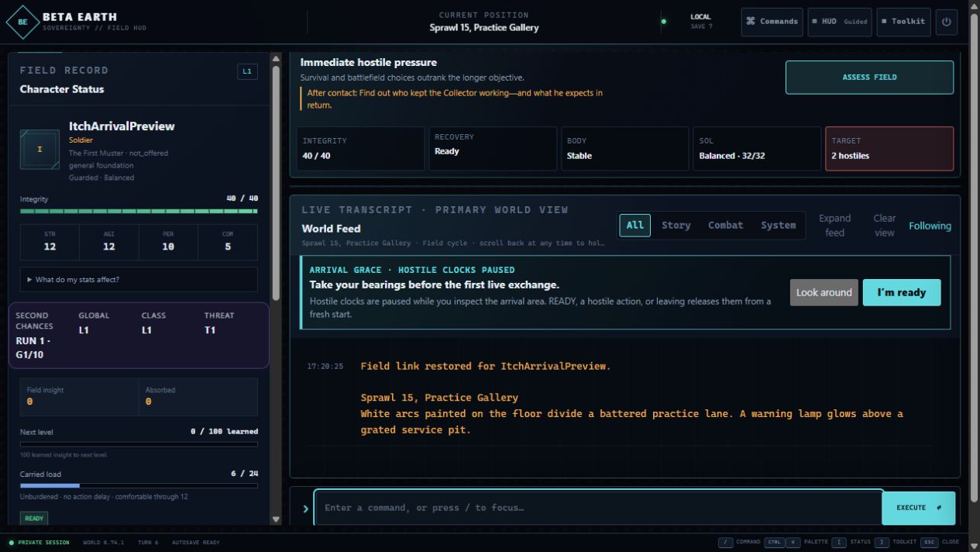Open the Toolkit panel
The image size is (980, 552).
pyautogui.click(x=903, y=22)
